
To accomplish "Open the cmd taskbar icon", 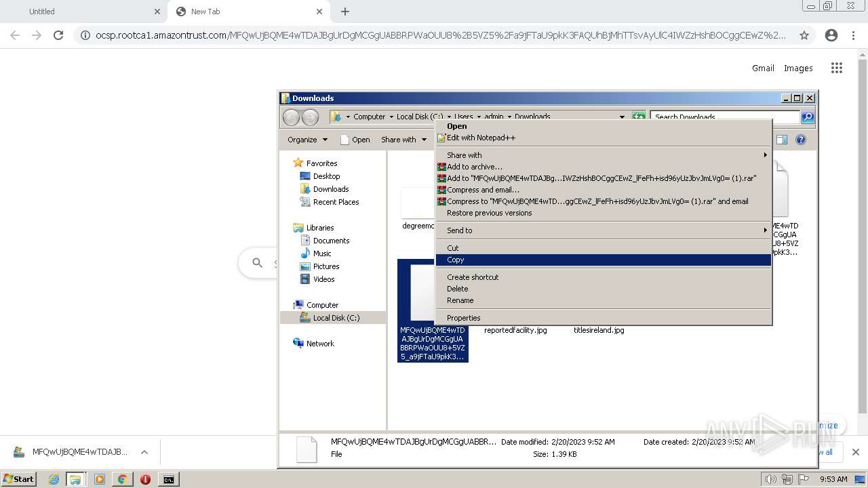I will point(168,479).
